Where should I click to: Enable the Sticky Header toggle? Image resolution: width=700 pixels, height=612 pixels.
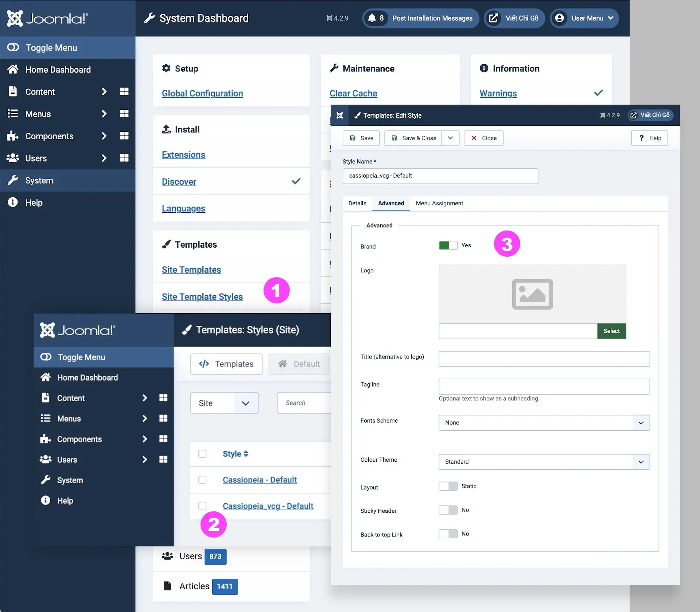[448, 510]
